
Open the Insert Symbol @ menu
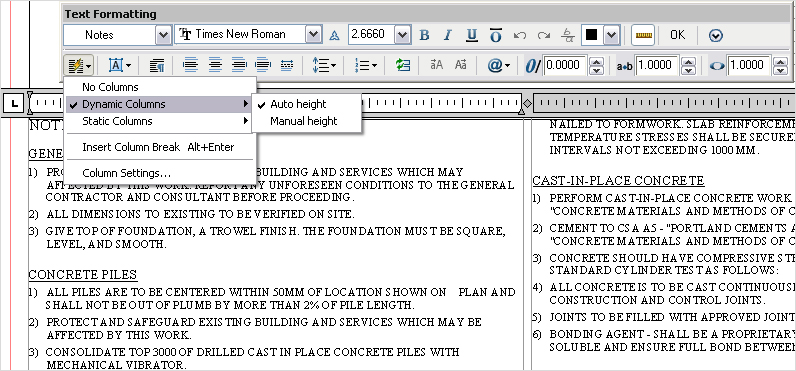(498, 65)
